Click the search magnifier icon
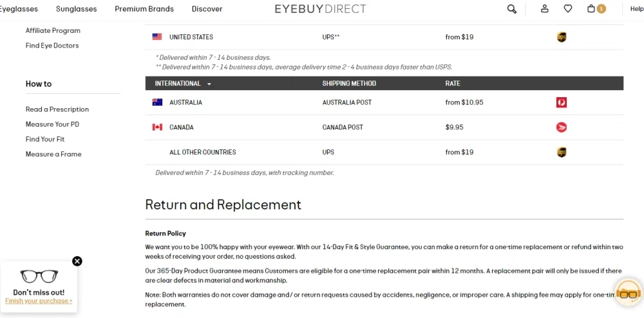 tap(511, 9)
